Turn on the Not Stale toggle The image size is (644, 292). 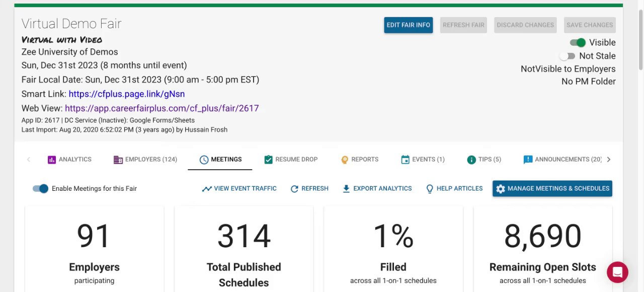pyautogui.click(x=568, y=56)
